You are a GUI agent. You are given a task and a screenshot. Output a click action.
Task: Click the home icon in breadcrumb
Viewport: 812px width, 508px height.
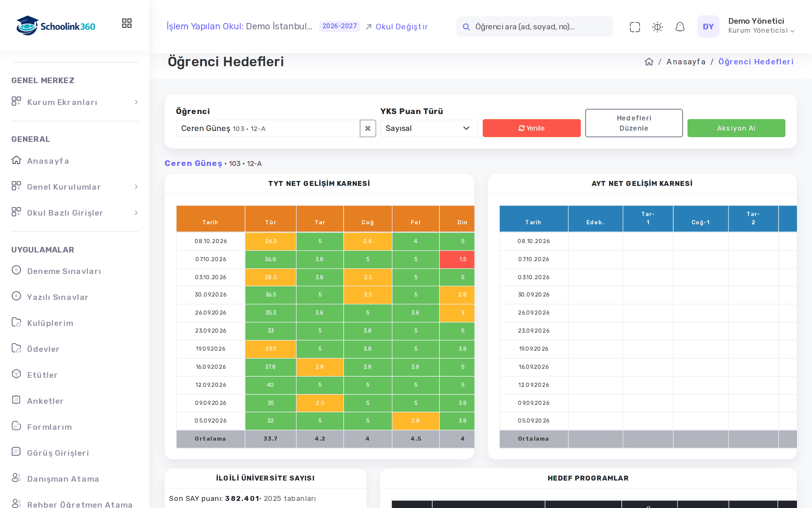649,62
